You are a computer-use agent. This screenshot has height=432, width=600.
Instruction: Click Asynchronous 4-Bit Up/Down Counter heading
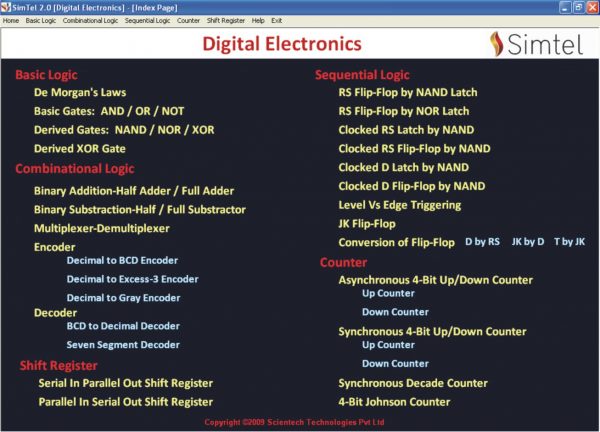pyautogui.click(x=435, y=280)
